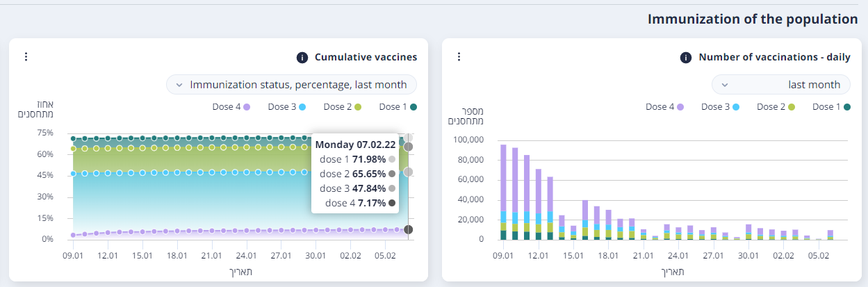Screen dimensions: 868x287
Task: Click the Number of vaccinations info icon
Action: point(686,58)
